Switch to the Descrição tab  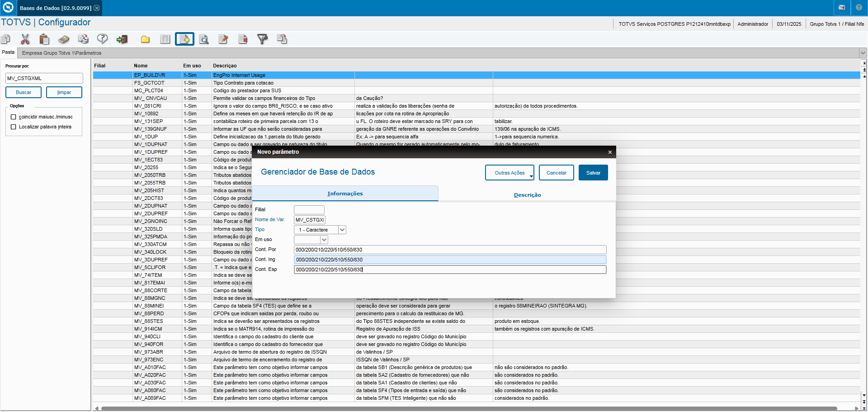527,195
